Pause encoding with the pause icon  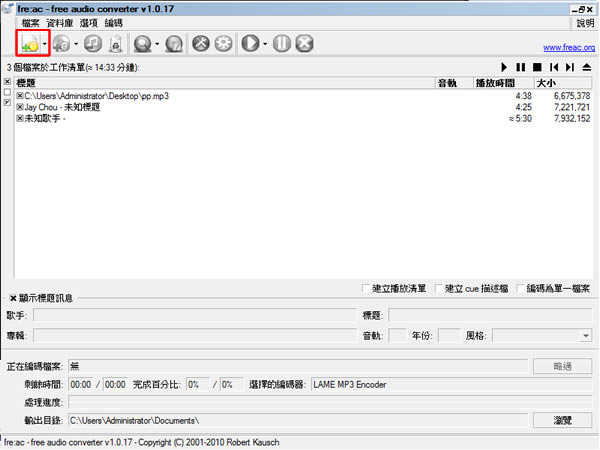point(281,44)
